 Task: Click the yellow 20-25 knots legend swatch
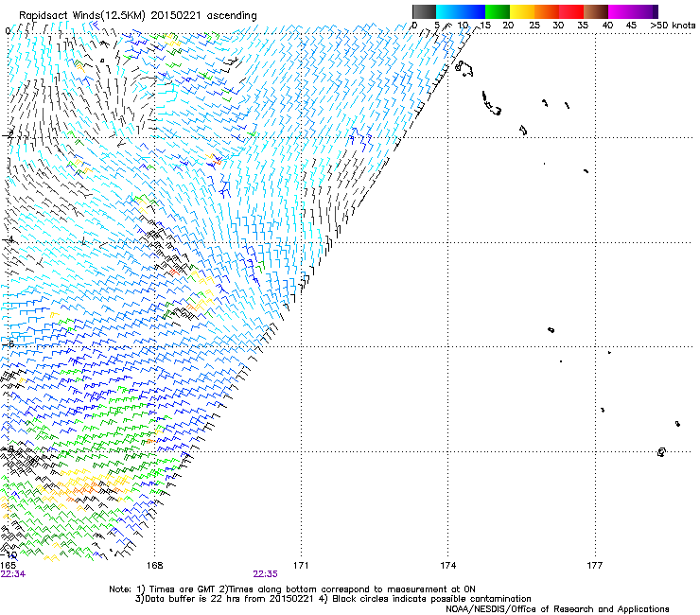coord(522,11)
